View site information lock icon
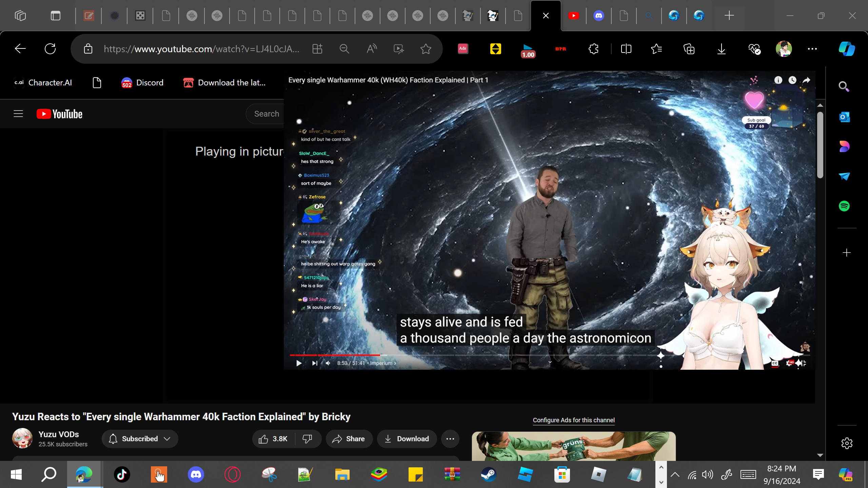Viewport: 868px width, 488px height. [x=88, y=49]
